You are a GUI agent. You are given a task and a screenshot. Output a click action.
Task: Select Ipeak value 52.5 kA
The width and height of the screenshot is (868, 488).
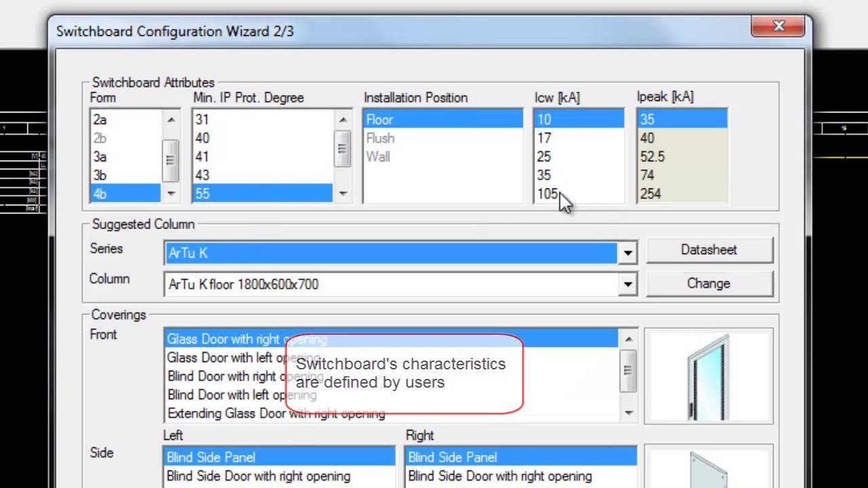pos(682,157)
